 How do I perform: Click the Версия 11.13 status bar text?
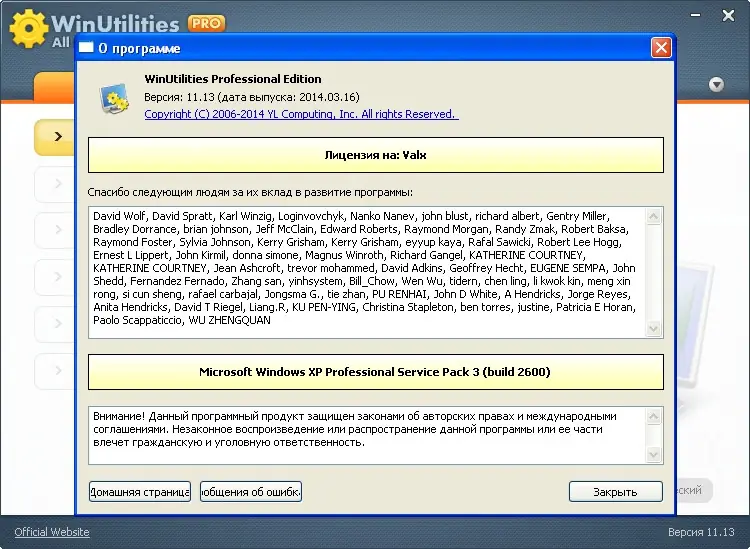click(701, 532)
